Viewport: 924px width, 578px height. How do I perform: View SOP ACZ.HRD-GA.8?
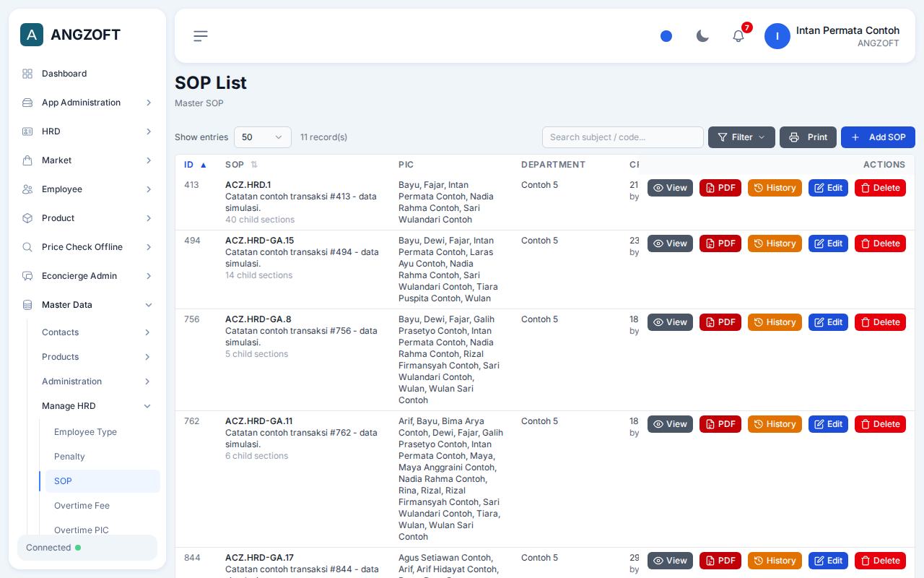(x=670, y=322)
